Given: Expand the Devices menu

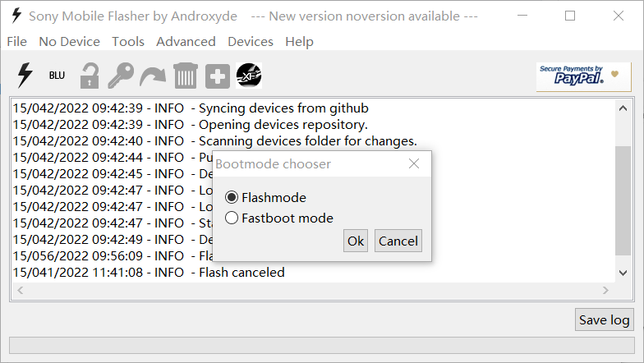Looking at the screenshot, I should pos(251,42).
